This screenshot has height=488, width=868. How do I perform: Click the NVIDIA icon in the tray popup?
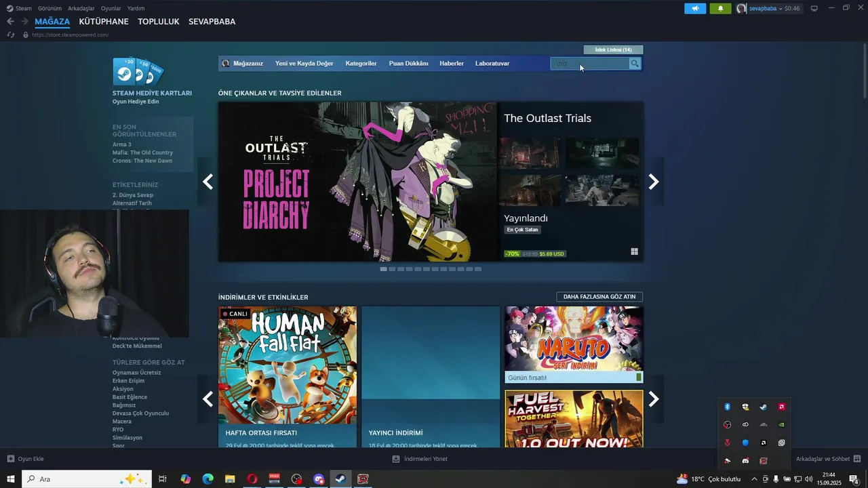click(781, 425)
